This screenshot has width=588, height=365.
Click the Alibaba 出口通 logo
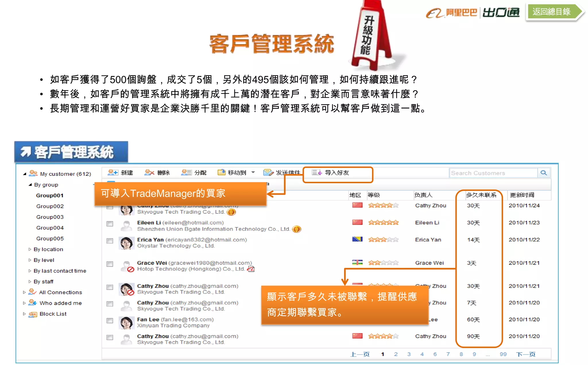point(473,13)
